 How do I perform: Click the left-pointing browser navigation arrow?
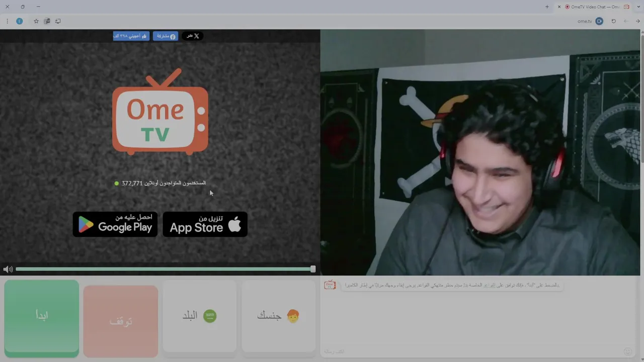tap(626, 21)
